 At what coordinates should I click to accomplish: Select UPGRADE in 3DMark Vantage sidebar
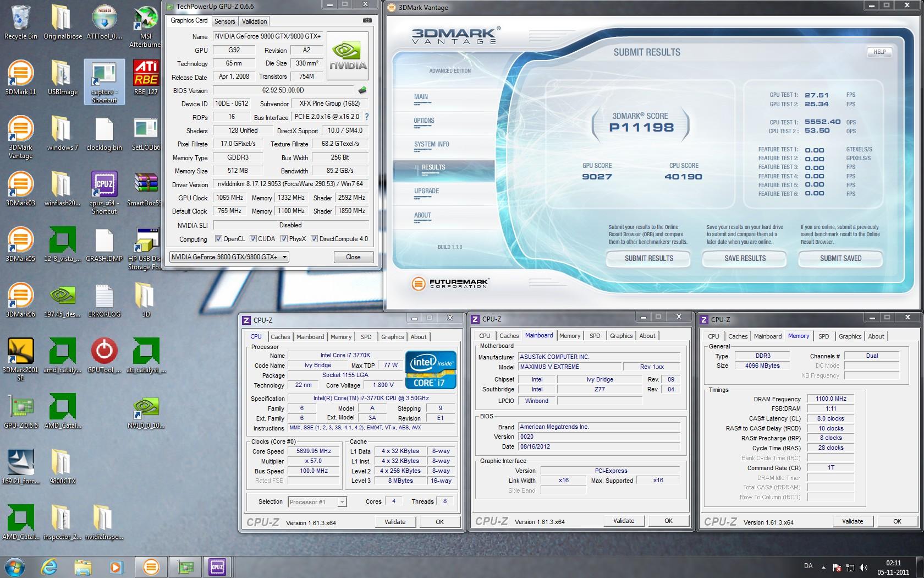click(426, 191)
